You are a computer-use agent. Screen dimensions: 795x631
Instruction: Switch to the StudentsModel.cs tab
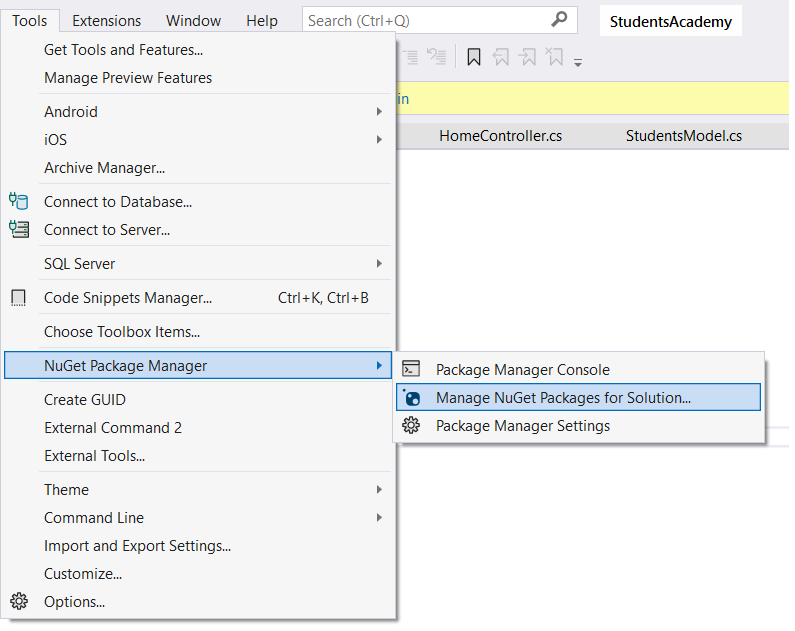point(683,136)
